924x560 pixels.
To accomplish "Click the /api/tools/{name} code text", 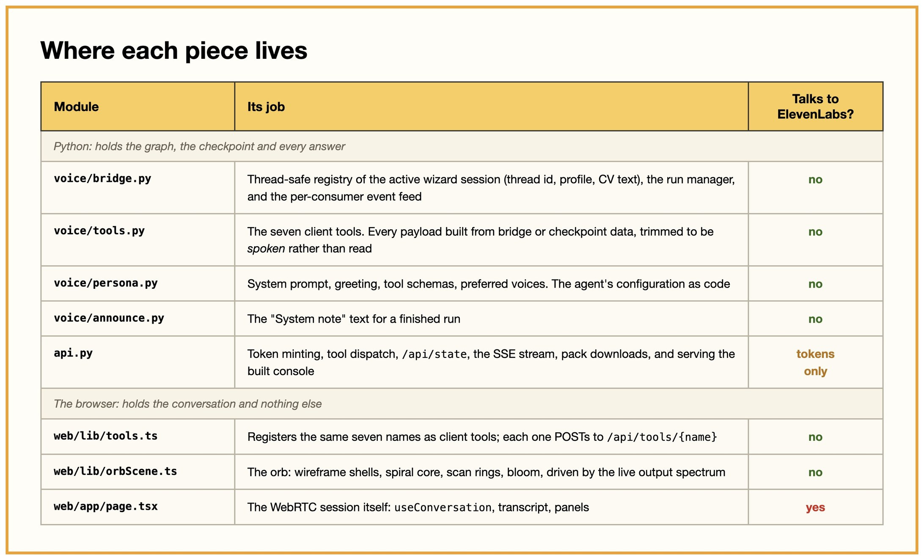I will [x=662, y=437].
